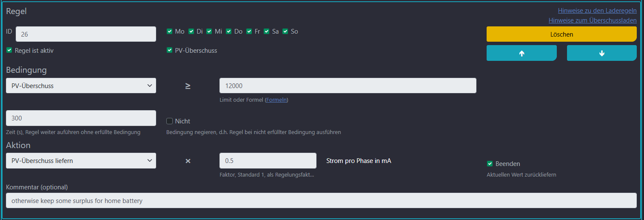Click the factor field containing 0.5
Screen dimensions: 644x220
click(x=268, y=160)
